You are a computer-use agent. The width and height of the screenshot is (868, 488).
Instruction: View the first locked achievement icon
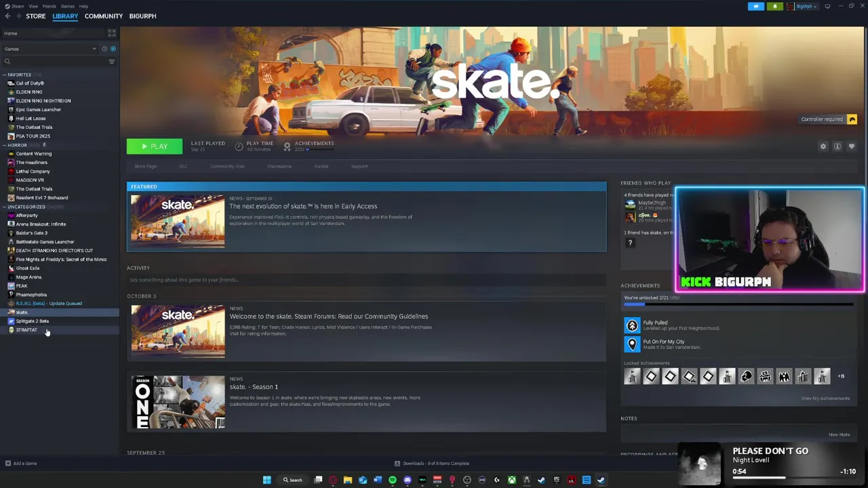632,377
